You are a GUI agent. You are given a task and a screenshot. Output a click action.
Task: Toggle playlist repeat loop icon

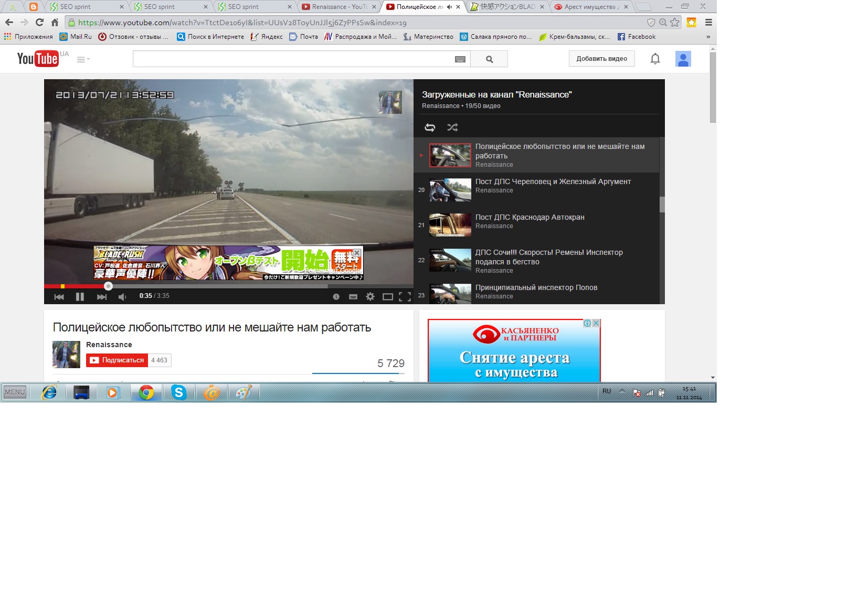430,127
